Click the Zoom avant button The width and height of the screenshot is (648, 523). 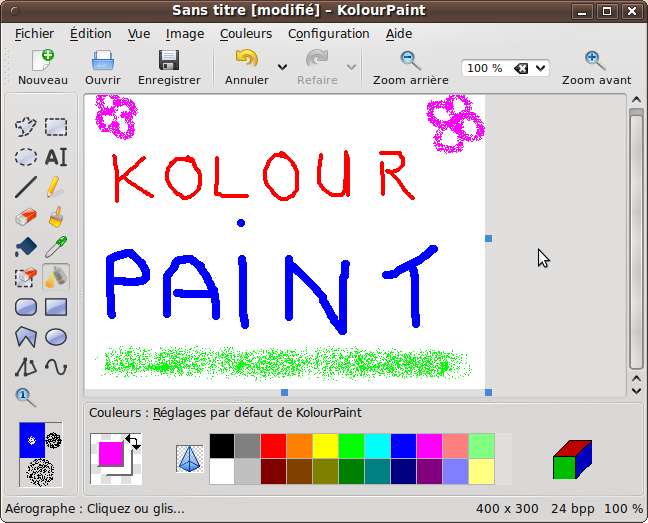596,68
